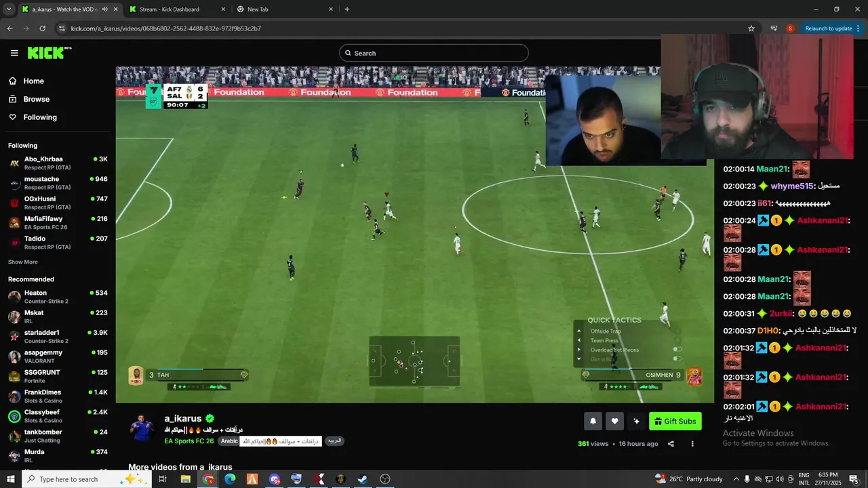Click the sparkle subscribe button
The width and height of the screenshot is (868, 488).
click(x=636, y=421)
